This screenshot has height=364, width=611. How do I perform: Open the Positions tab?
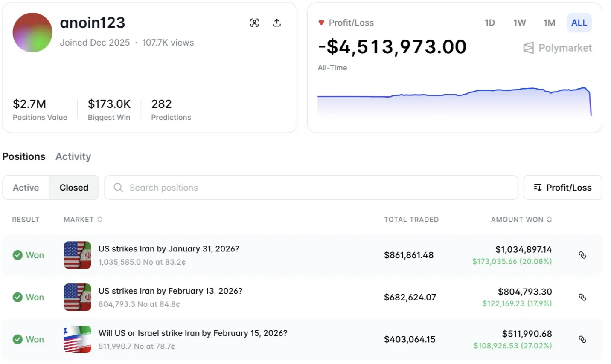click(x=24, y=156)
